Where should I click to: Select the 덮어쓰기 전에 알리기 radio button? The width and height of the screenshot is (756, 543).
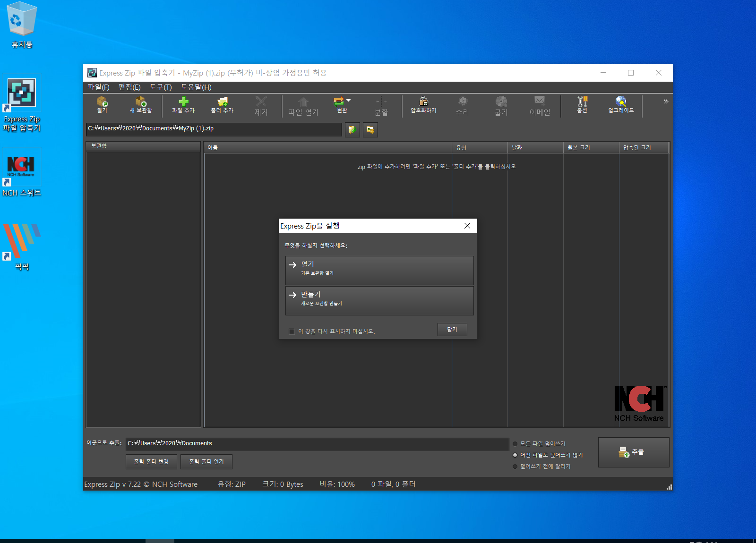[x=515, y=467]
